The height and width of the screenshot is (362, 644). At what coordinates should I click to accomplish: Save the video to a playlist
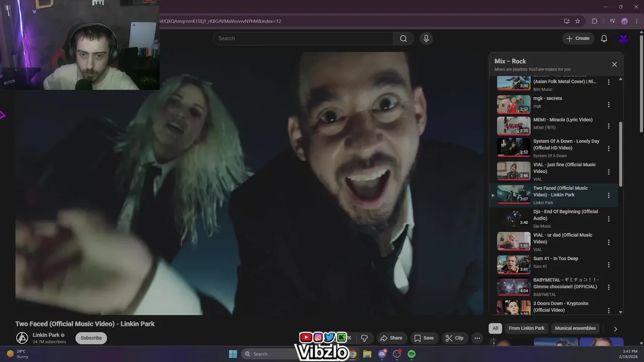[424, 338]
